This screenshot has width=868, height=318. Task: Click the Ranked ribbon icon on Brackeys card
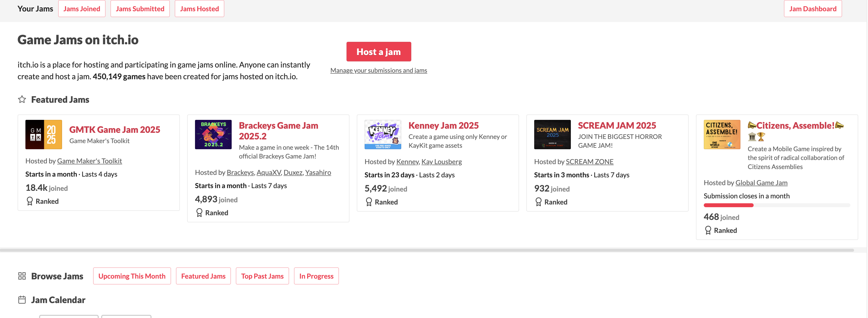point(199,213)
